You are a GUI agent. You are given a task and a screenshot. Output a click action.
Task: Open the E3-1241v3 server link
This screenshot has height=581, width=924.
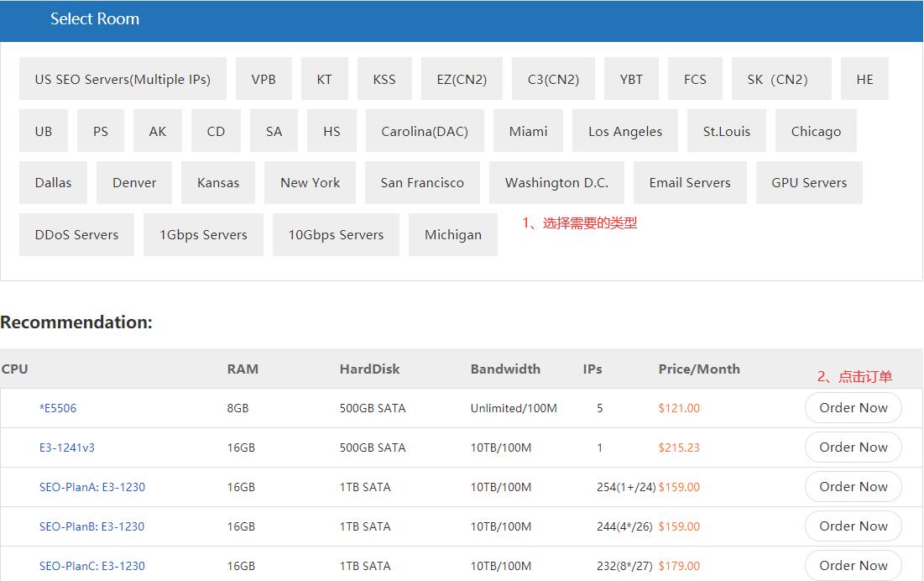click(x=67, y=448)
